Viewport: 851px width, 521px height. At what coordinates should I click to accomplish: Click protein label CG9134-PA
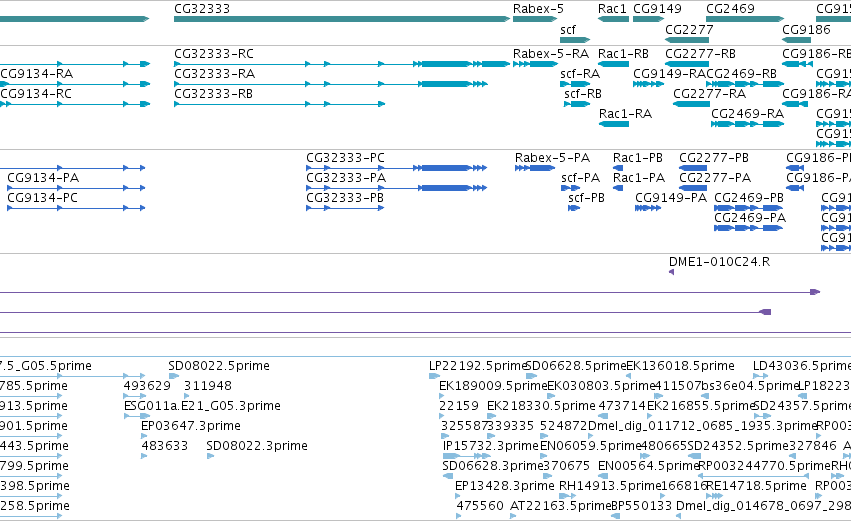43,178
